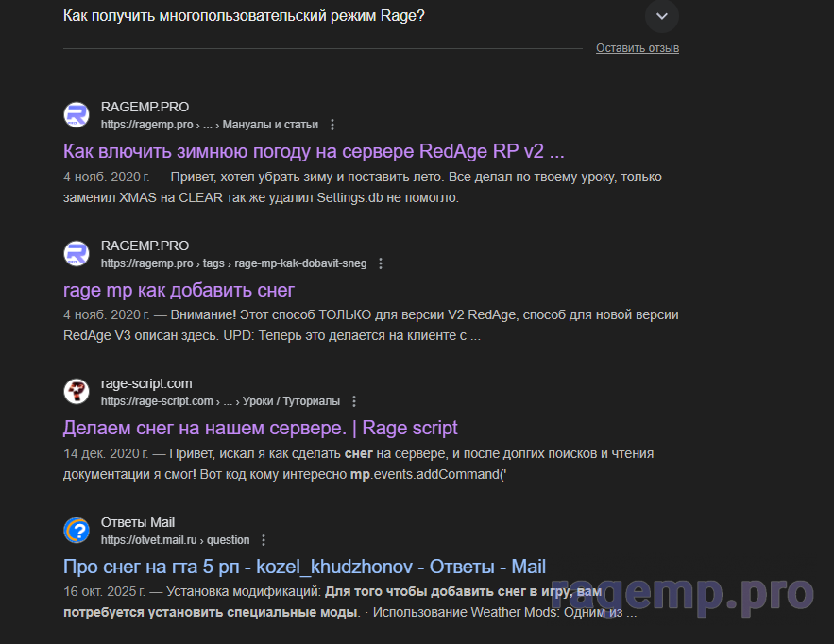Open the "Делаем снег на нашем сервере" result
834x644 pixels.
click(260, 428)
